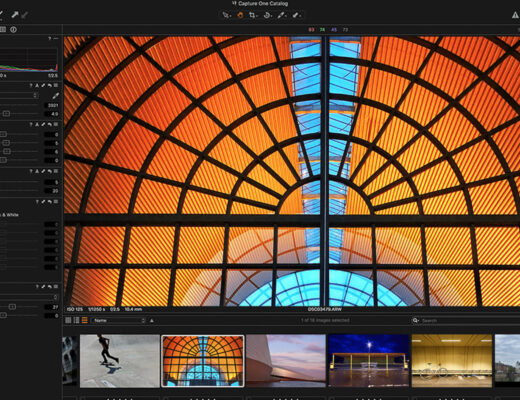Switch browser to grid view
Viewport: 520px width, 400px height.
tap(68, 320)
